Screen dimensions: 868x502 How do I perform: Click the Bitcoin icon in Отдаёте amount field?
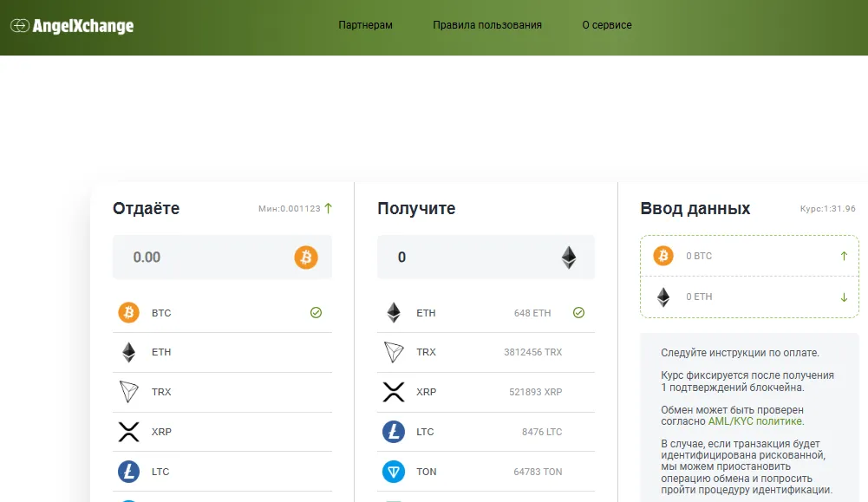coord(305,258)
